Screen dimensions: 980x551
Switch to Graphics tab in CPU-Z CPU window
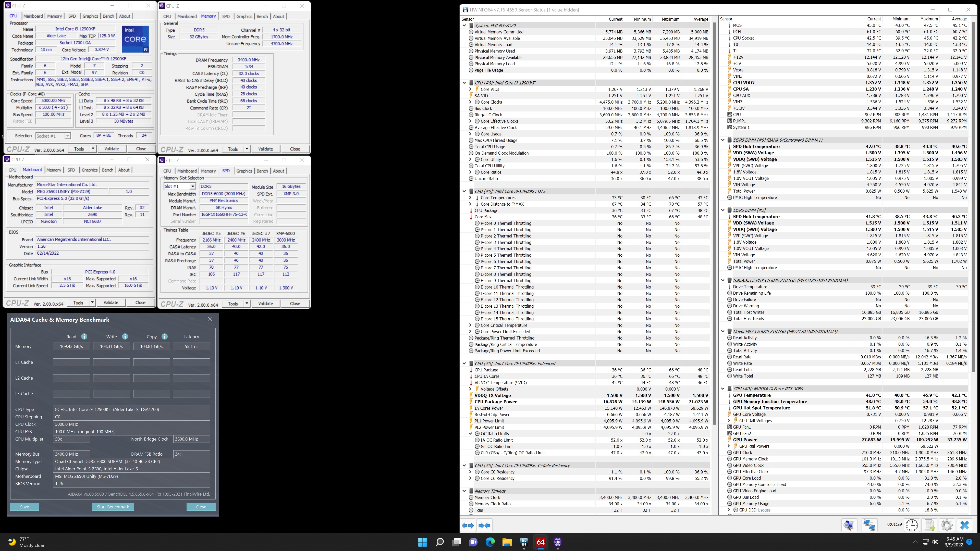pyautogui.click(x=90, y=16)
